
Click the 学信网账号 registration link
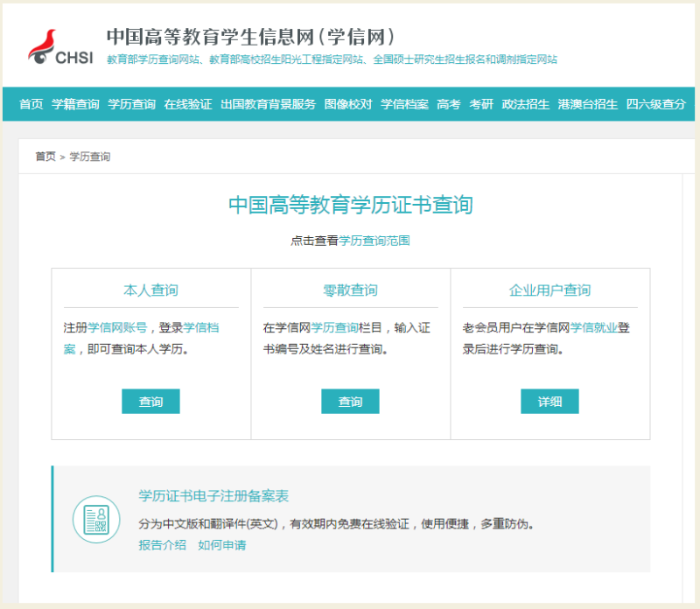coord(117,327)
